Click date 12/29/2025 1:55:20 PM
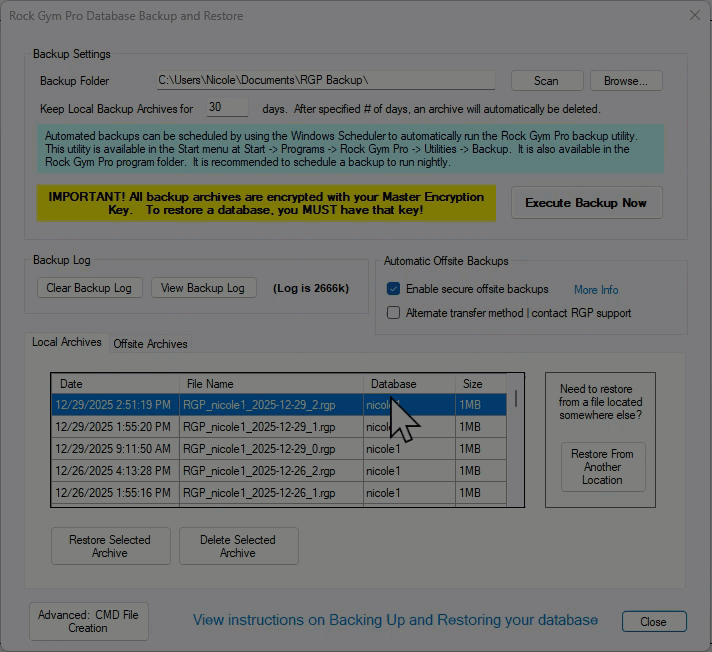Viewport: 712px width, 652px height. [x=113, y=427]
